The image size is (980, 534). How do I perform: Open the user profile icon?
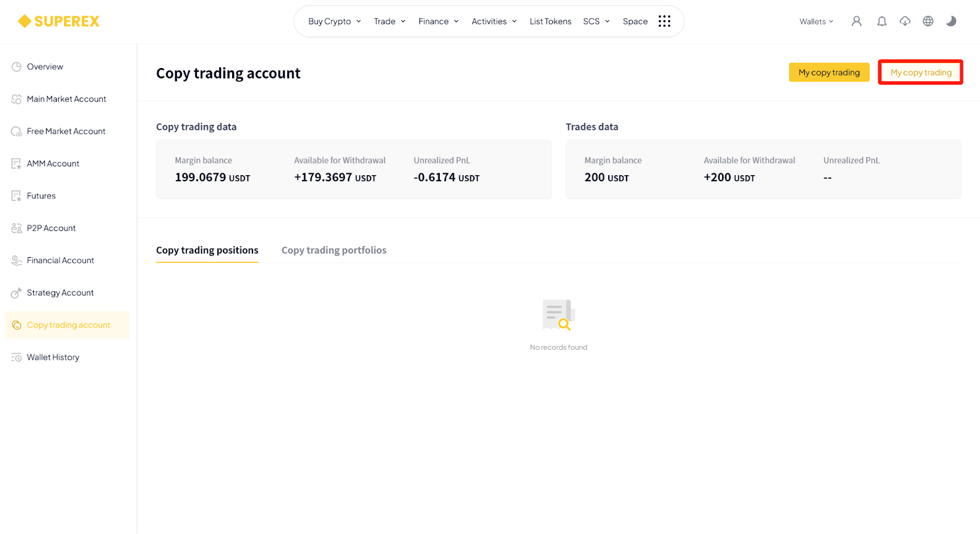tap(856, 21)
